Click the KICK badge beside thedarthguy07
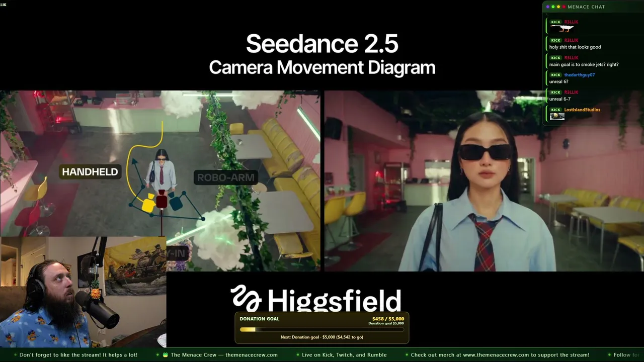Viewport: 644px width, 362px height. click(555, 75)
